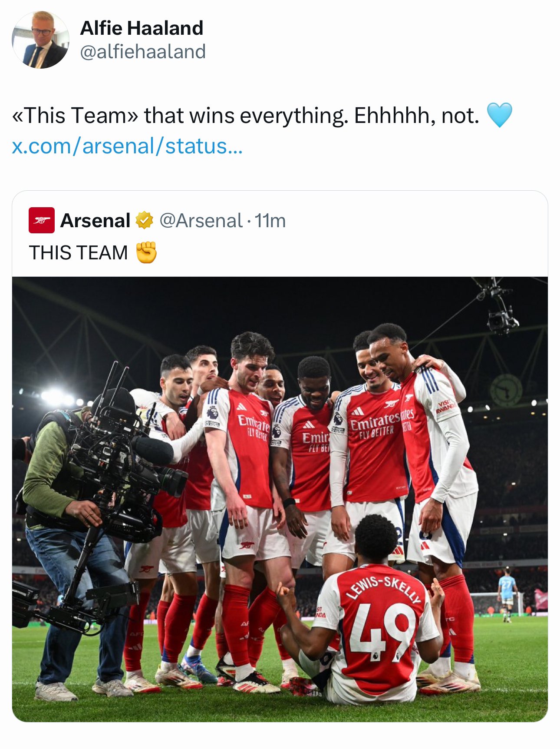Open Alfie Haaland's profile picture

coord(40,40)
